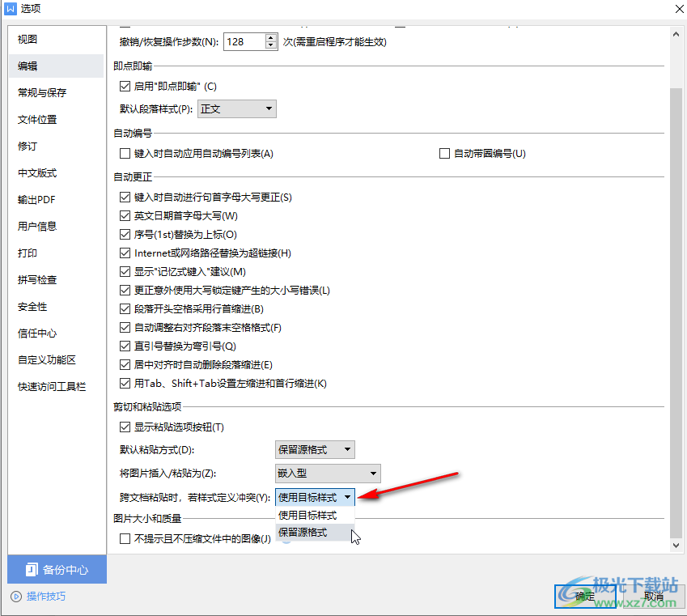This screenshot has width=687, height=616.
Task: Open the 修订 options page
Action: pyautogui.click(x=28, y=147)
